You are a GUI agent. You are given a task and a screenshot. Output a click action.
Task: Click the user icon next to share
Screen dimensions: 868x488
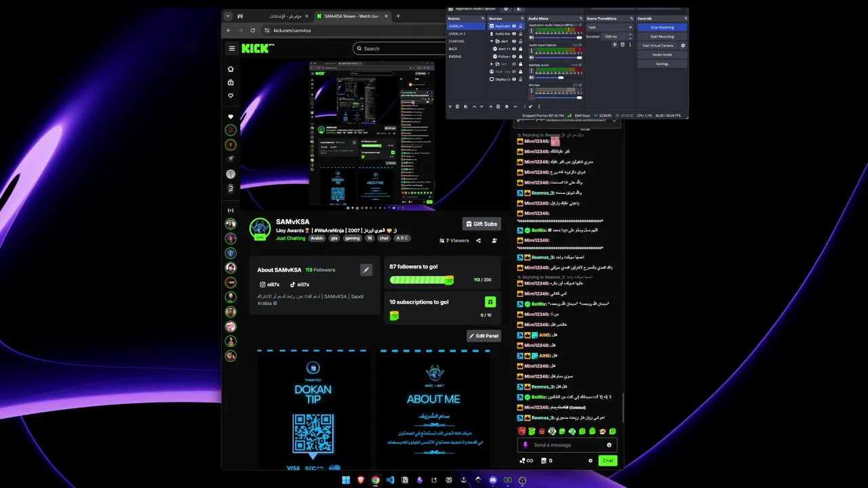494,241
